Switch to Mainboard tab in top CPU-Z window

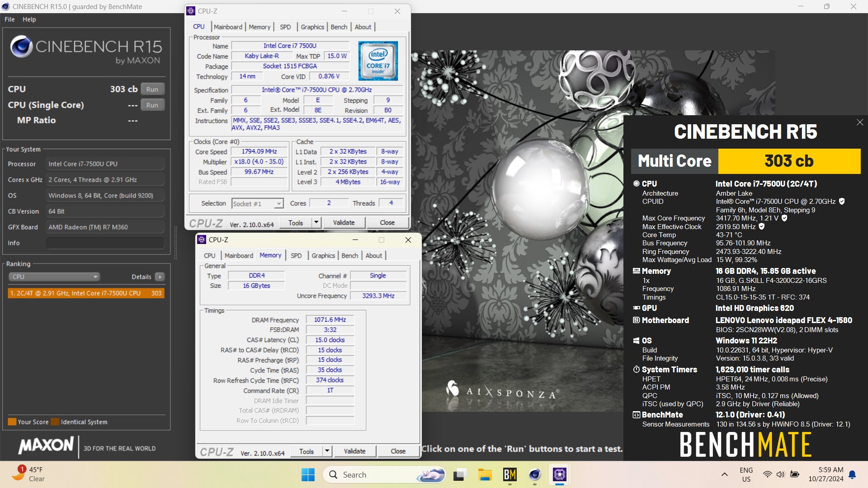[228, 27]
